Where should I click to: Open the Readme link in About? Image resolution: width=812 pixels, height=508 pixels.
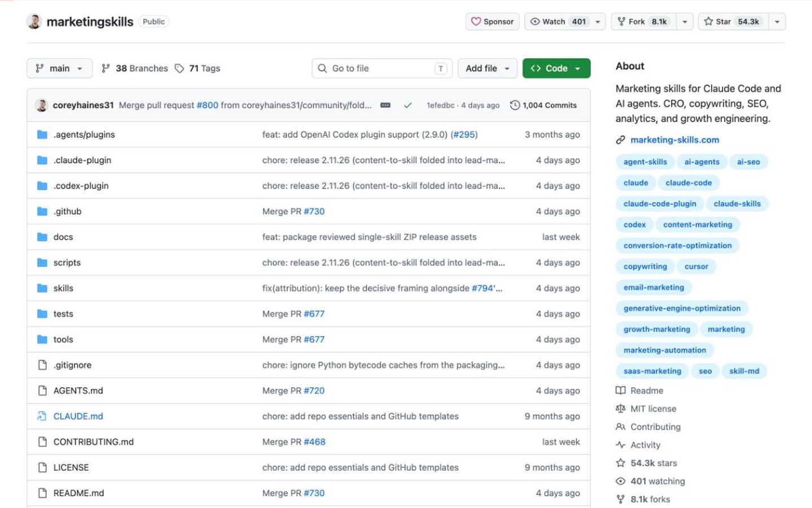tap(639, 391)
